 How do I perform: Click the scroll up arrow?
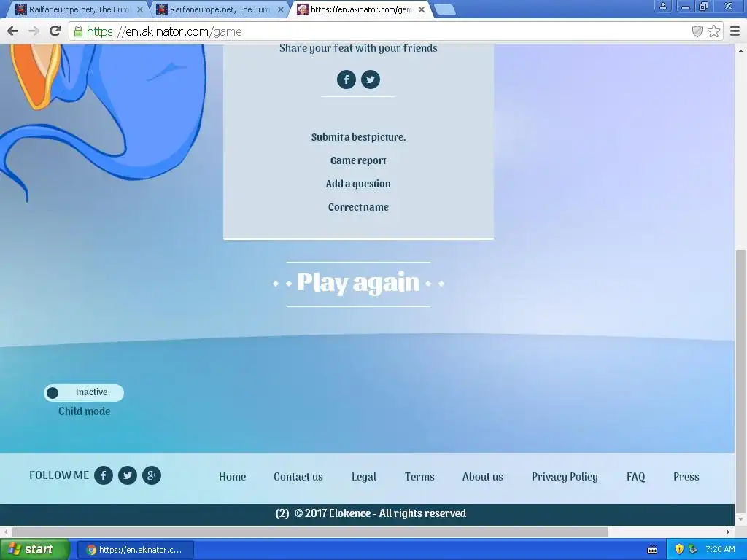pos(740,50)
